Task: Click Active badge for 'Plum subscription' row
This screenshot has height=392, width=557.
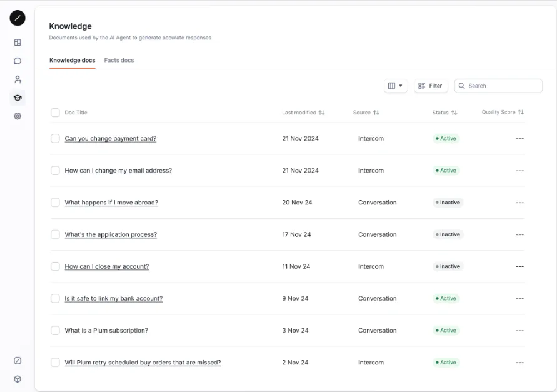Action: coord(446,331)
